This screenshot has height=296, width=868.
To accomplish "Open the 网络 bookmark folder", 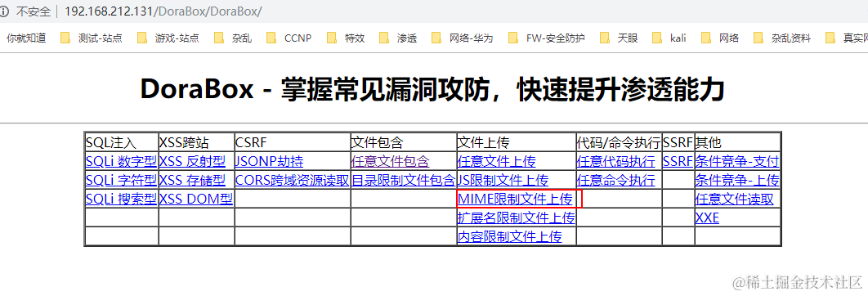I will point(720,38).
